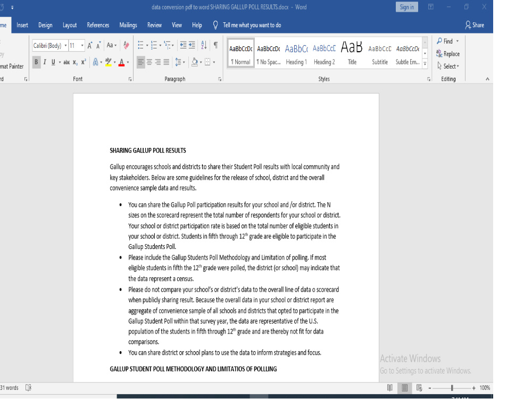Expand the Styles gallery More arrow
The height and width of the screenshot is (399, 532).
tap(425, 63)
